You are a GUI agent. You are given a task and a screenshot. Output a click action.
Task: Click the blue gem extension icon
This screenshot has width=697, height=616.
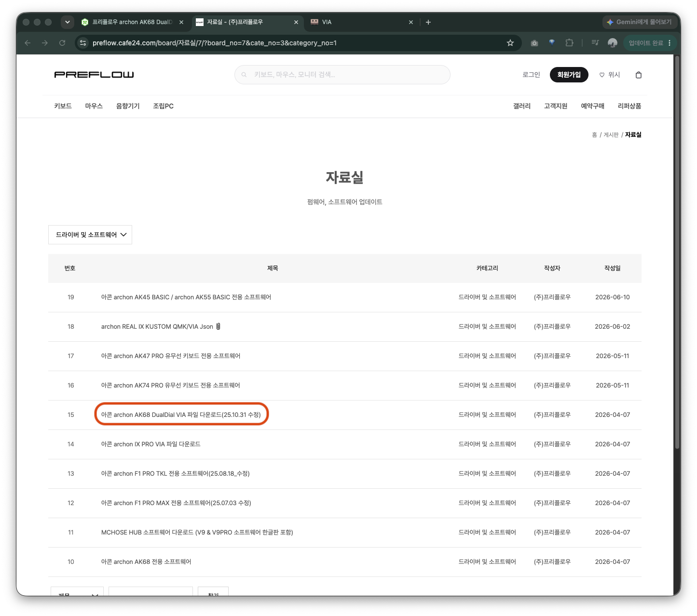(552, 42)
